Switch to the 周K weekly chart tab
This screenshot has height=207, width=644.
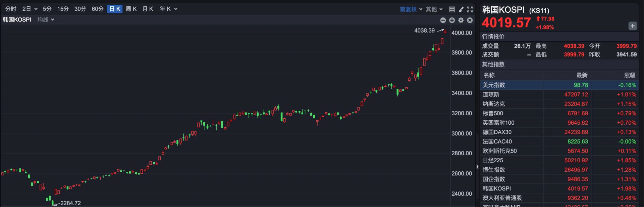(x=131, y=9)
